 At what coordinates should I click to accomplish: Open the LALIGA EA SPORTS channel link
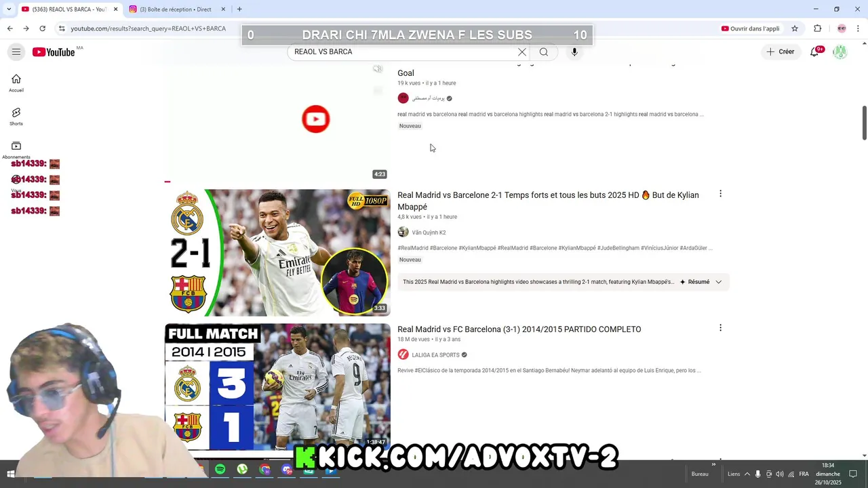436,354
